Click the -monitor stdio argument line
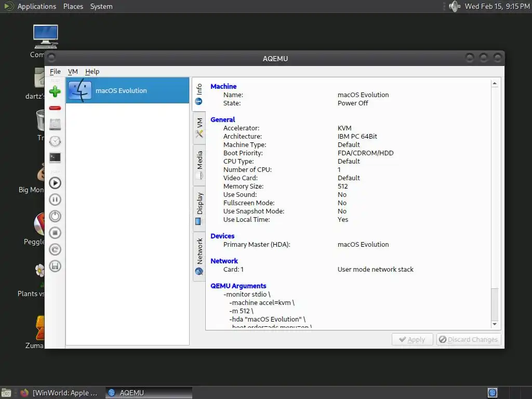This screenshot has width=532, height=399. click(247, 295)
